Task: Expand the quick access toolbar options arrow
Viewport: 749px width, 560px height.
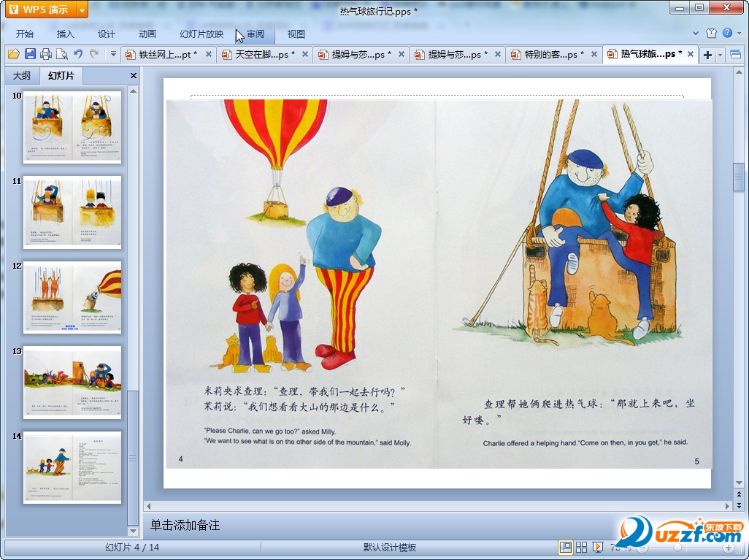Action: (x=113, y=54)
